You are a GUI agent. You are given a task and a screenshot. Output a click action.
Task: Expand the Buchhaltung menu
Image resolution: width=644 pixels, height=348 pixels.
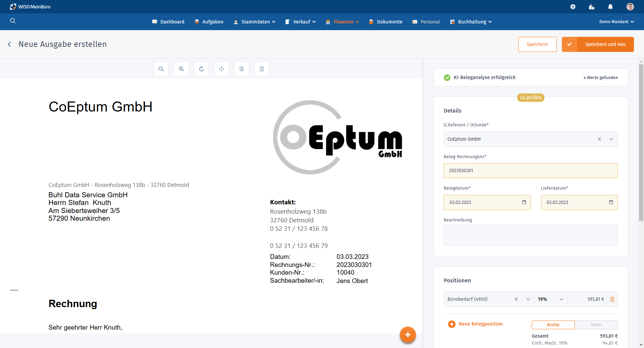[471, 22]
